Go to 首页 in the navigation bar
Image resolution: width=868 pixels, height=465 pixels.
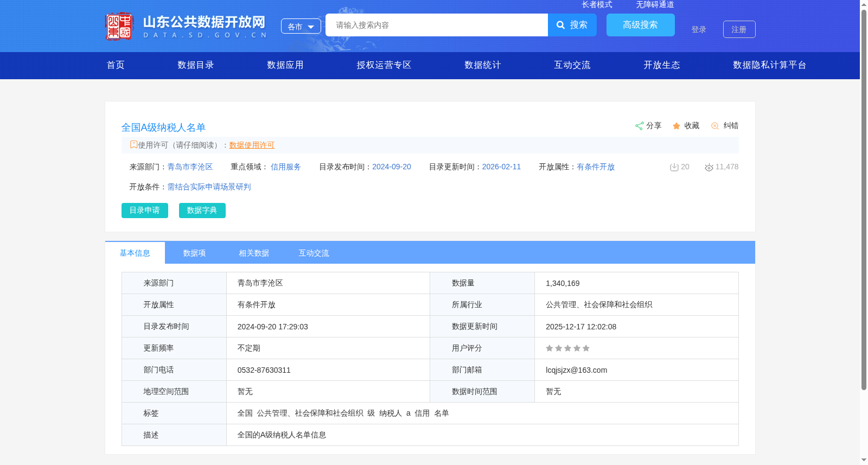pyautogui.click(x=116, y=65)
